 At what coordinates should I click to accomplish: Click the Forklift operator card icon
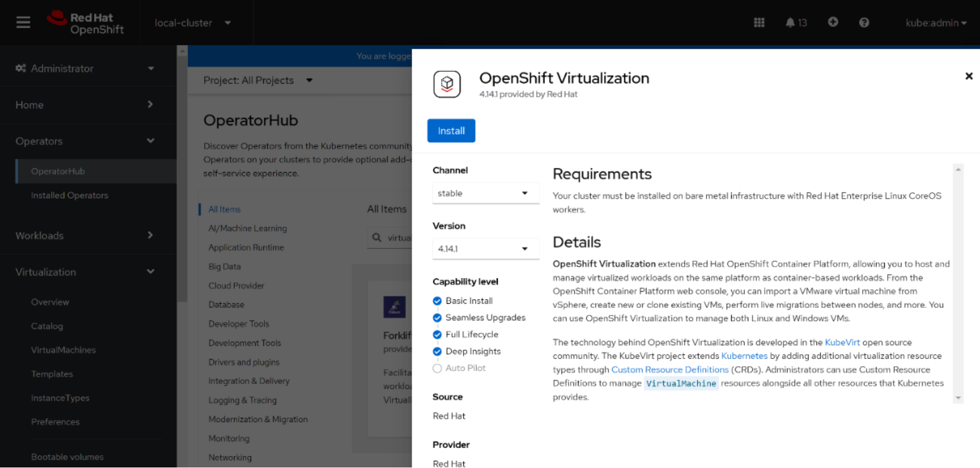coord(394,307)
